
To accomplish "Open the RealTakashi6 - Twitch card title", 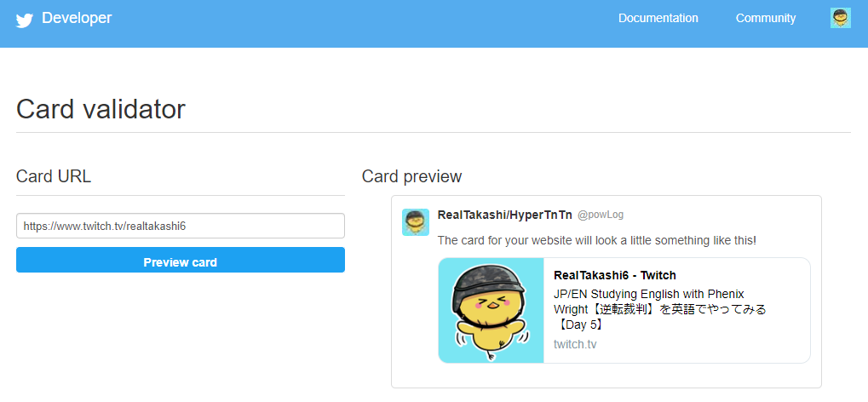I will (614, 275).
